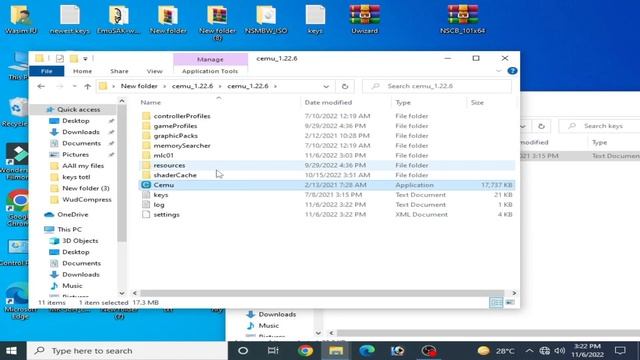The image size is (640, 360).
Task: Open the View ribbon tab
Action: [154, 71]
